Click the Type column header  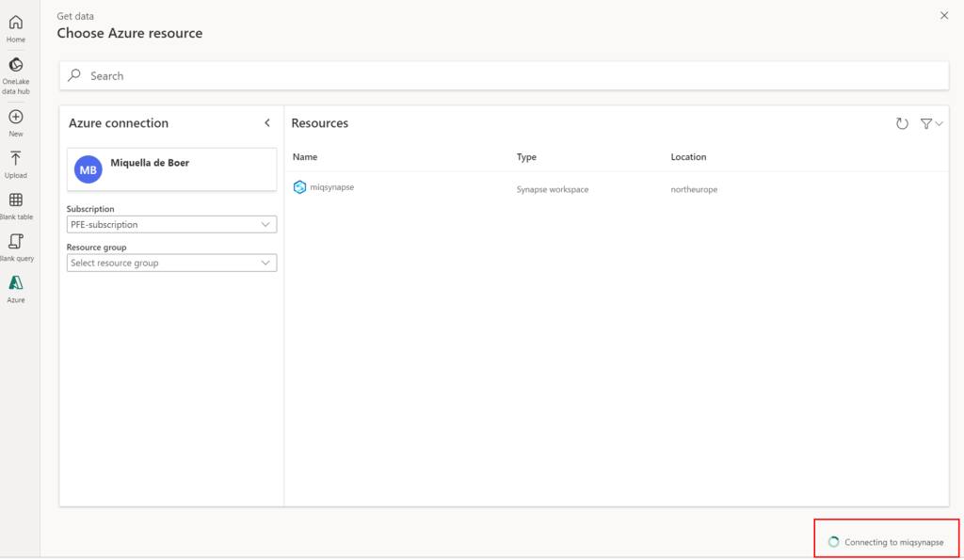(526, 157)
